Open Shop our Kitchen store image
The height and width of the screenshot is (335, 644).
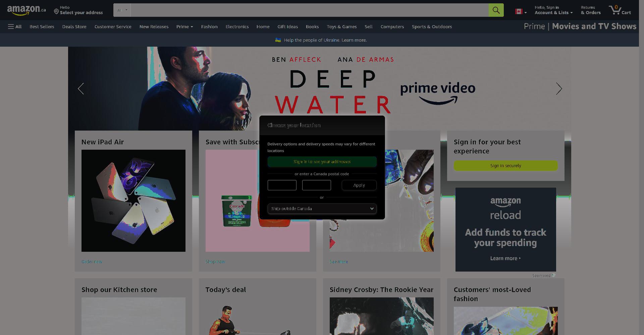point(133,316)
